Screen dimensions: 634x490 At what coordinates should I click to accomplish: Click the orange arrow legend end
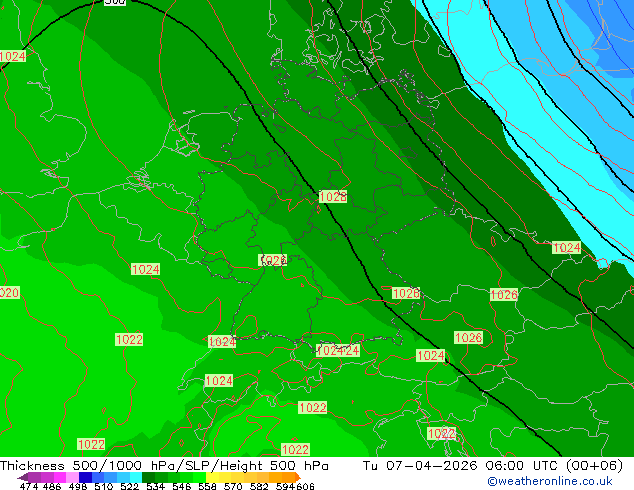(298, 477)
